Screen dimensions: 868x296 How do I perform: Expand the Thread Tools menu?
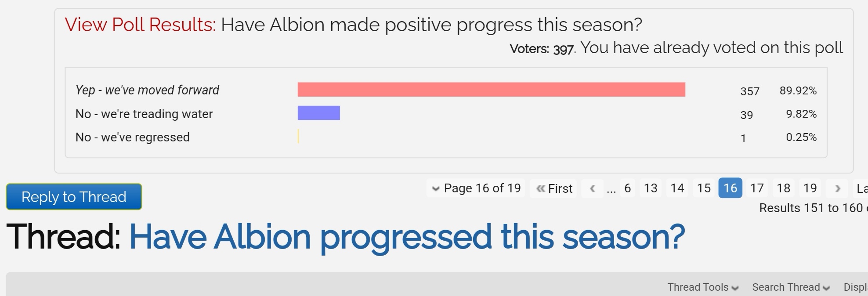point(703,287)
